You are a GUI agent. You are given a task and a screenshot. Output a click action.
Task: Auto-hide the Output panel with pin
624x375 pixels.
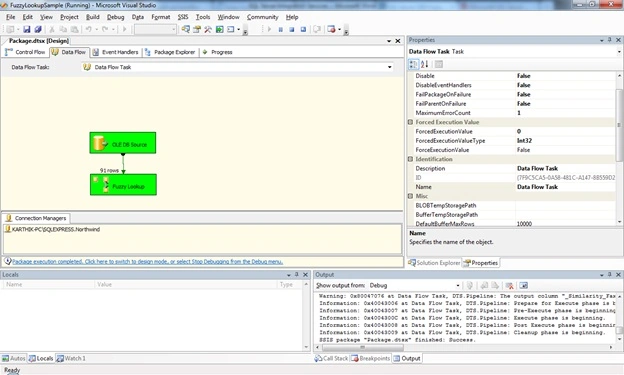[610, 275]
